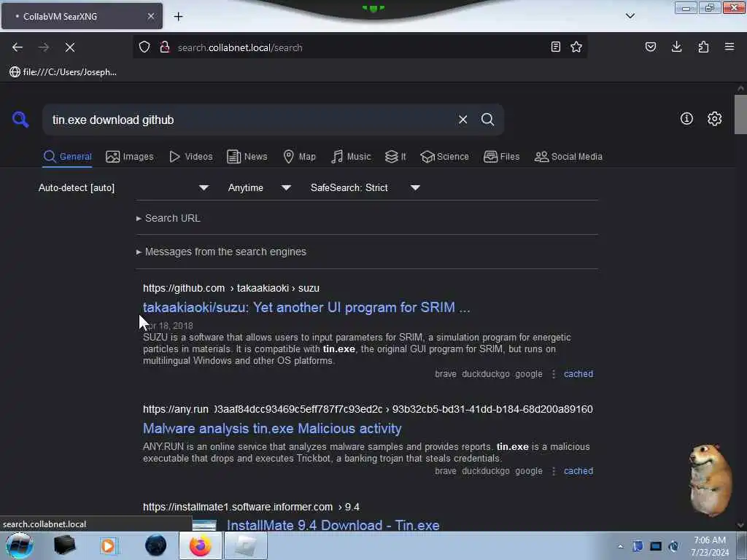Image resolution: width=747 pixels, height=560 pixels.
Task: Open InstallMate 9.4 Download result
Action: (x=333, y=525)
